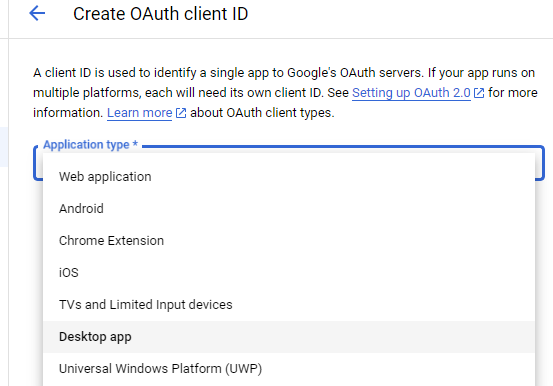The width and height of the screenshot is (553, 386).
Task: Click the external-link icon after Setting up OAuth 2.0
Action: pyautogui.click(x=479, y=93)
